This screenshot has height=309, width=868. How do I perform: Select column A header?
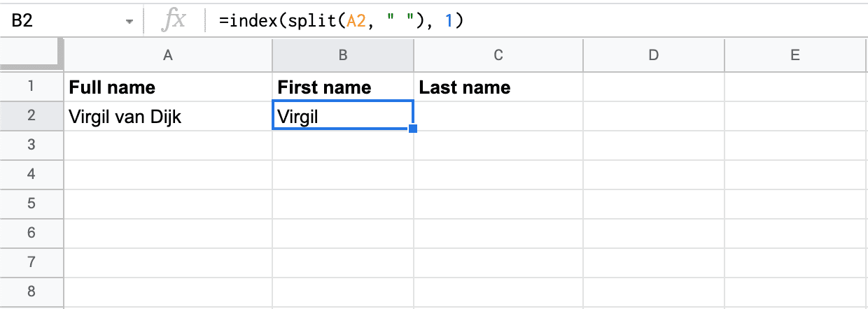(168, 55)
